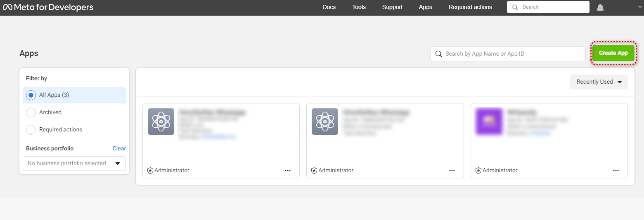This screenshot has width=644, height=220.
Task: Open the Docs menu item
Action: click(329, 7)
